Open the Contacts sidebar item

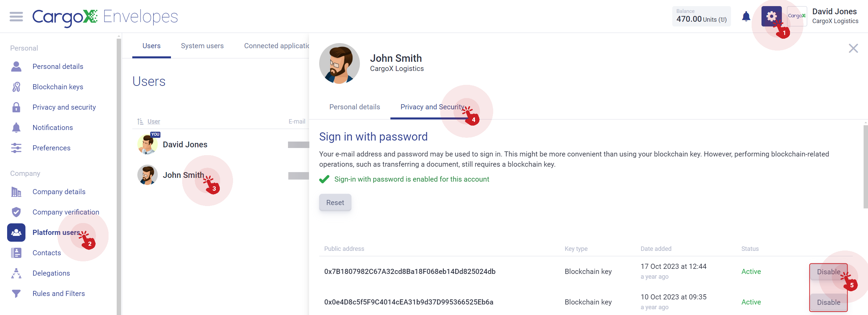click(47, 253)
